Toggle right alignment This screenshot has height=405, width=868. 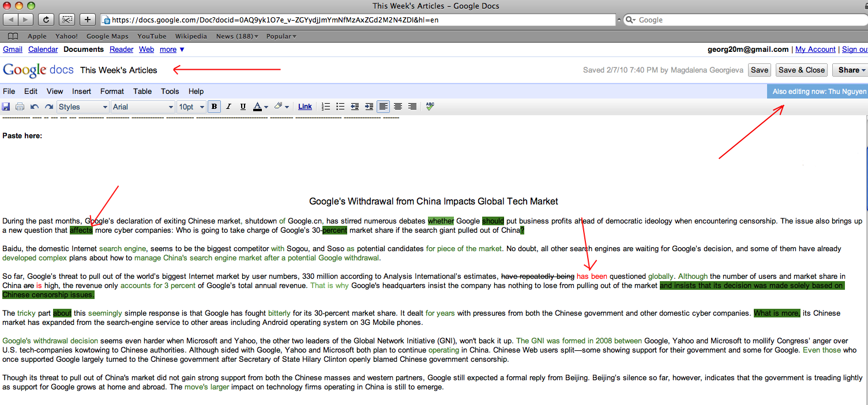(412, 107)
